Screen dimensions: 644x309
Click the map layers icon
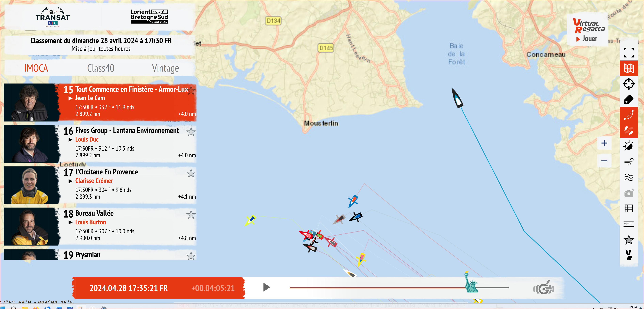point(629,68)
